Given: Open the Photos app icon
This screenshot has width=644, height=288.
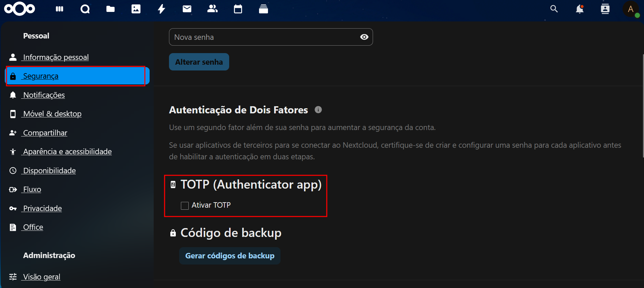Looking at the screenshot, I should click(x=136, y=9).
